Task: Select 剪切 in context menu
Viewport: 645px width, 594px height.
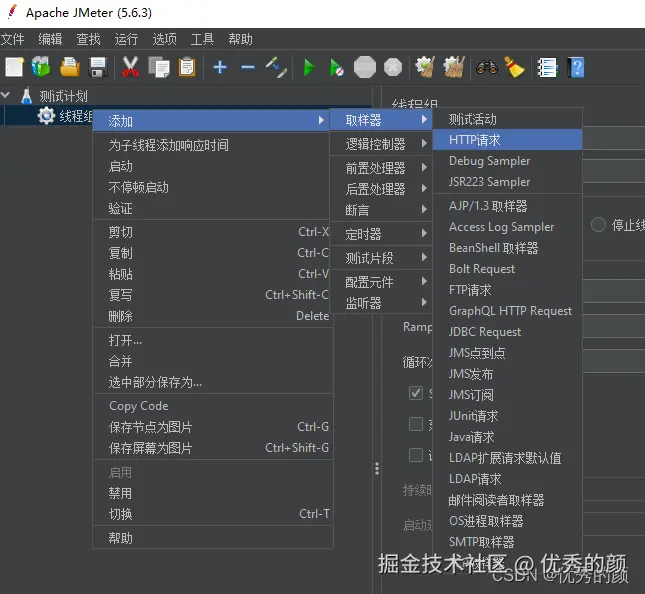Action: point(211,232)
